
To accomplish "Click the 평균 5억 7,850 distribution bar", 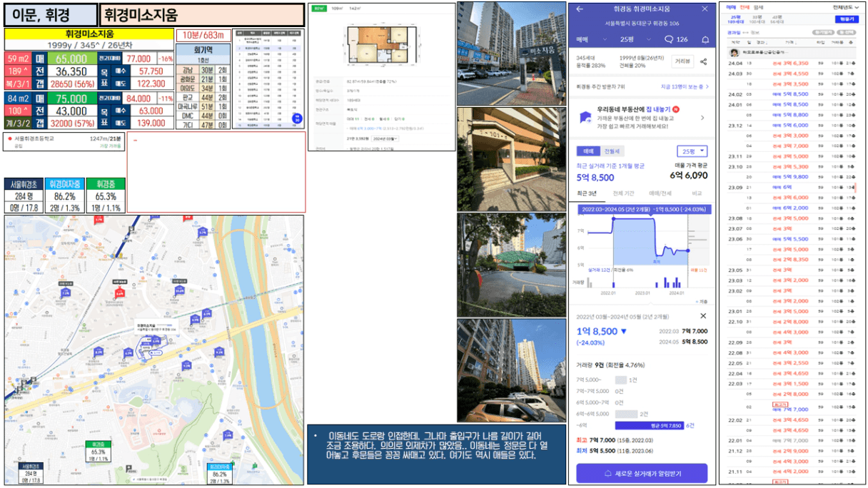I will (650, 426).
